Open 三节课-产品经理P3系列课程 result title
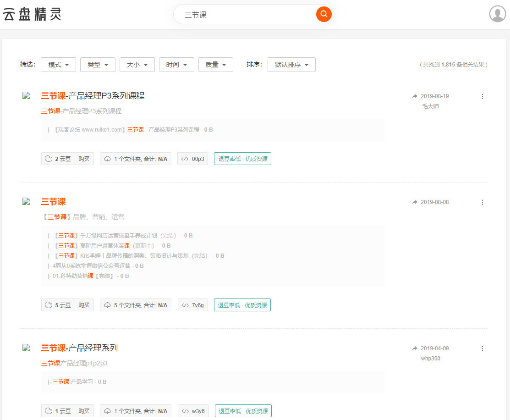 (x=93, y=96)
